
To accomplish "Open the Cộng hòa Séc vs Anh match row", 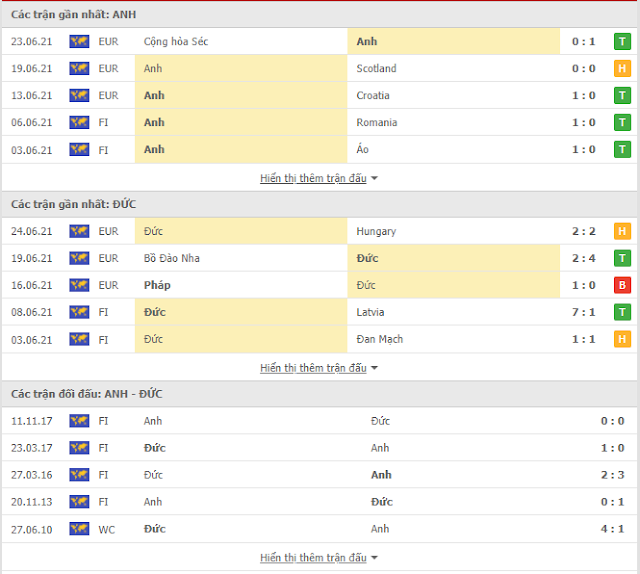I will [x=320, y=42].
